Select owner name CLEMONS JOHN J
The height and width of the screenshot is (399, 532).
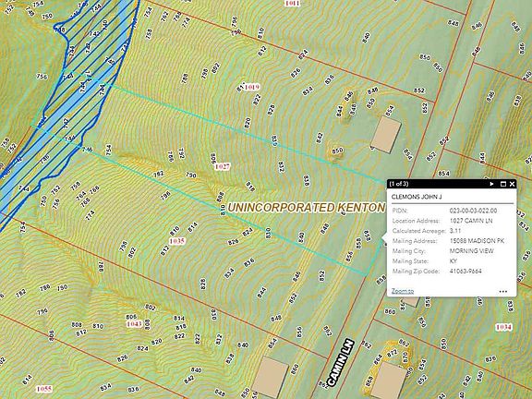(417, 197)
